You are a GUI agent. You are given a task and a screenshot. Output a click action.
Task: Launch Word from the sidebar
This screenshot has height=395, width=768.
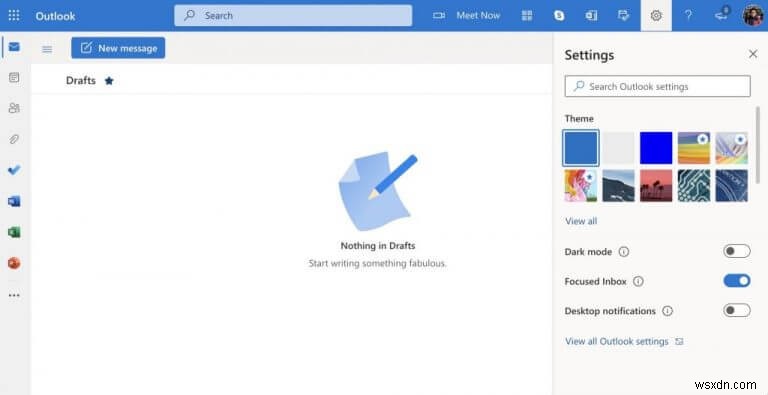pos(14,201)
